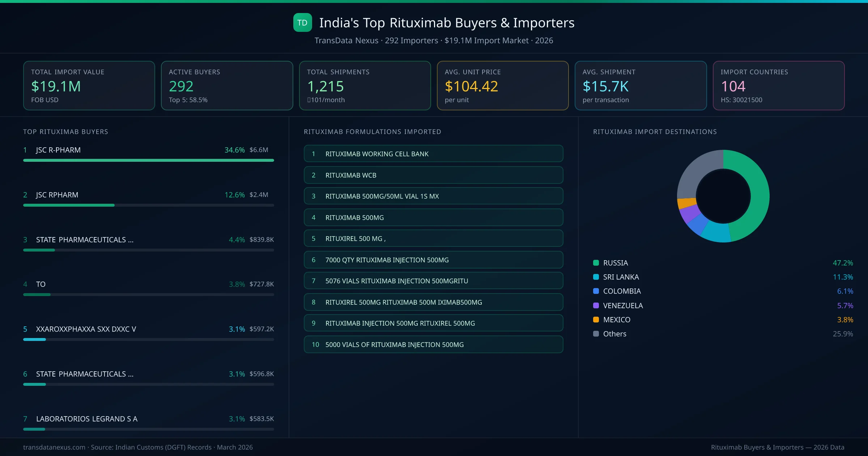Expand the truncated STATE PHARMACEUTICALS buyer name
868x456 pixels.
click(84, 239)
